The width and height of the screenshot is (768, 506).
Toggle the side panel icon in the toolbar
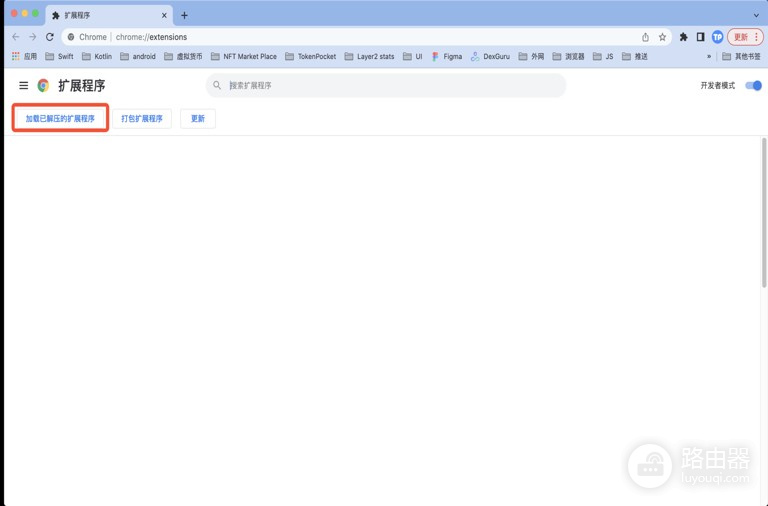point(700,37)
